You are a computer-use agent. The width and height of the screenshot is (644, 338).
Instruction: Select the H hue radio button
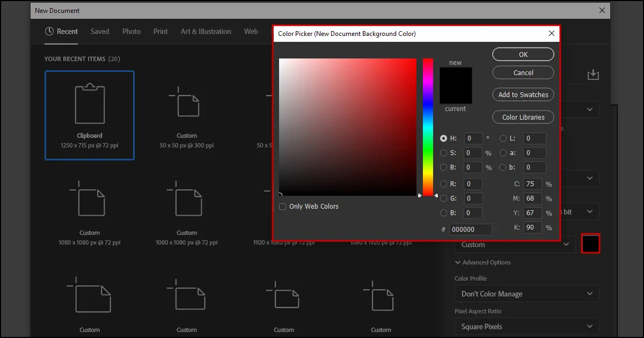(x=444, y=138)
